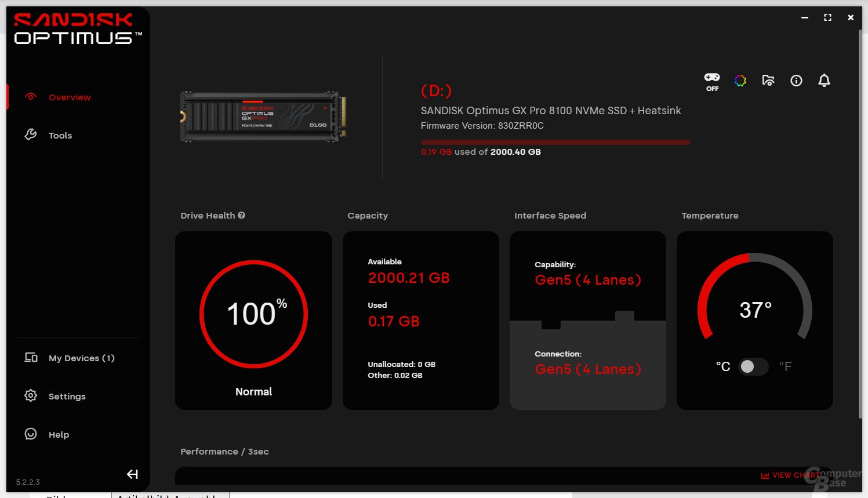Open the RGB lighting color wheel
The height and width of the screenshot is (498, 868).
(x=740, y=81)
